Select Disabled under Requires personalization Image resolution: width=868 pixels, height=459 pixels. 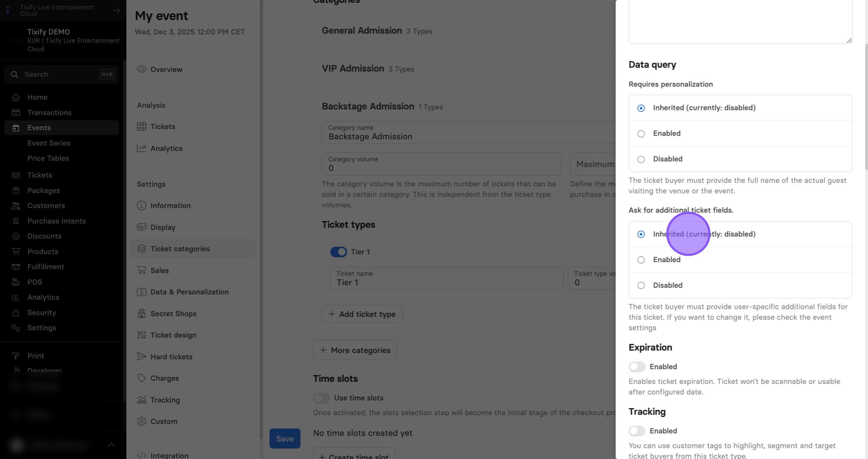[740, 159]
